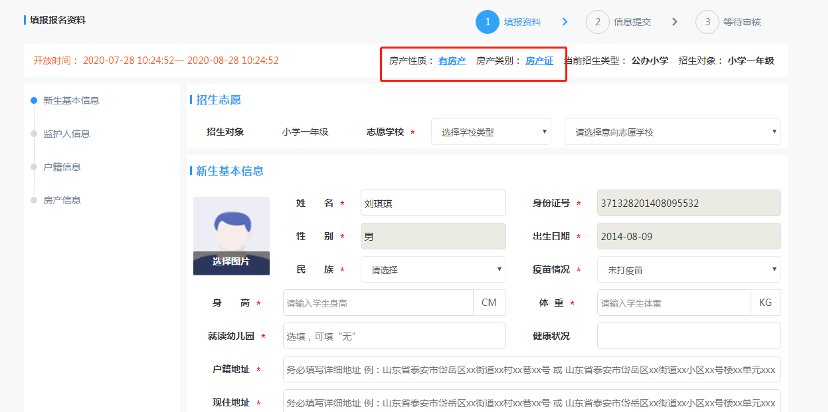The image size is (828, 412).
Task: Focus the 身高 height input field
Action: 377,302
